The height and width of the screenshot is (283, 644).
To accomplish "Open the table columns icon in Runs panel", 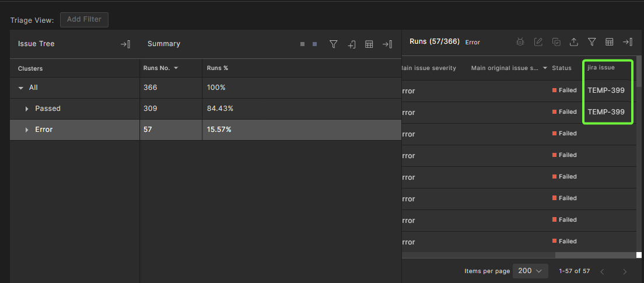I will coord(609,42).
